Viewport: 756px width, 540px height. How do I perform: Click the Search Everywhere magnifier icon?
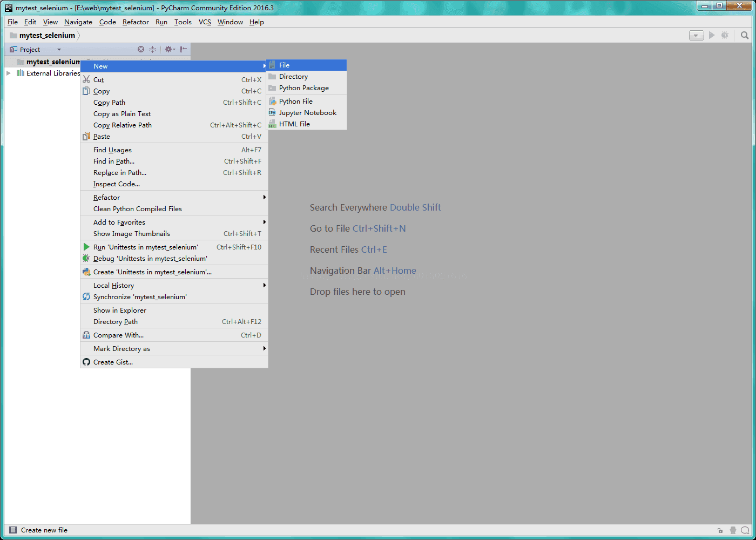(x=745, y=35)
